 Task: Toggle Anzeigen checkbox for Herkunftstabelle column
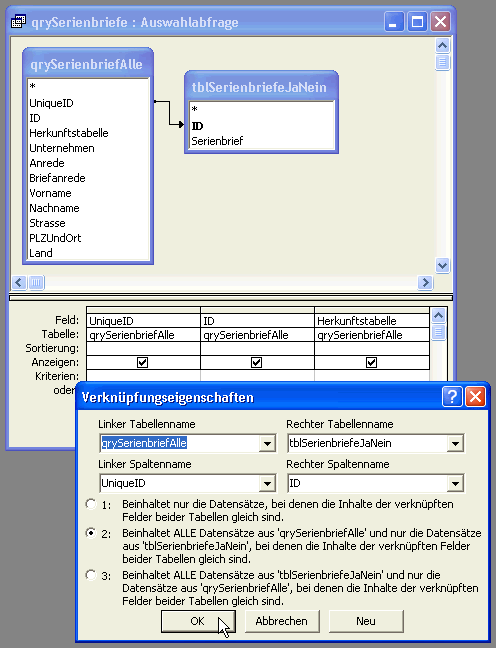371,362
